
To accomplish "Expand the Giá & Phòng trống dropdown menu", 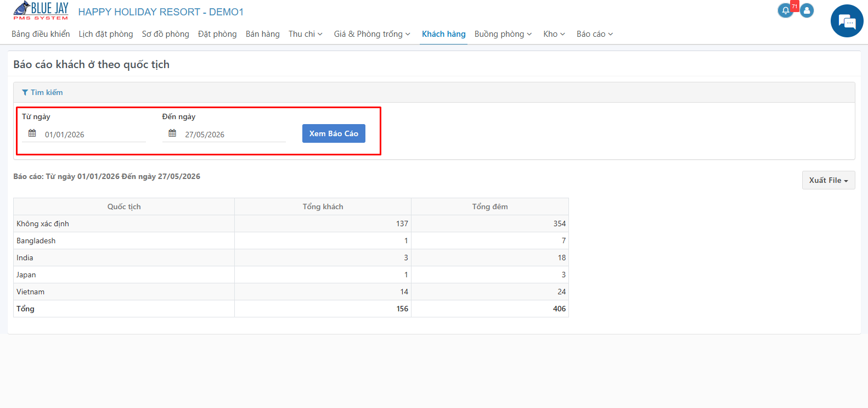I will (372, 34).
